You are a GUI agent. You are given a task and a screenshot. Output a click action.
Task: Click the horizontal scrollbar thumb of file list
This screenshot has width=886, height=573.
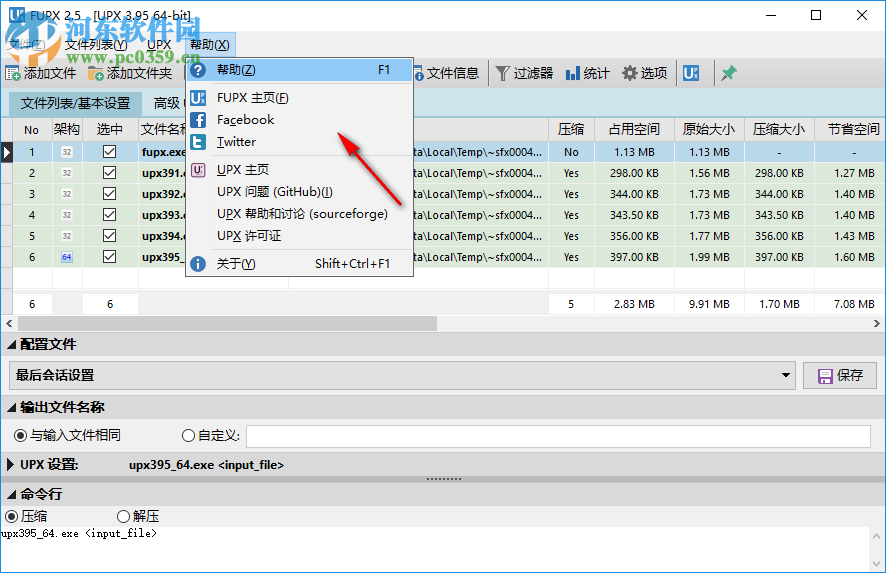pyautogui.click(x=227, y=324)
